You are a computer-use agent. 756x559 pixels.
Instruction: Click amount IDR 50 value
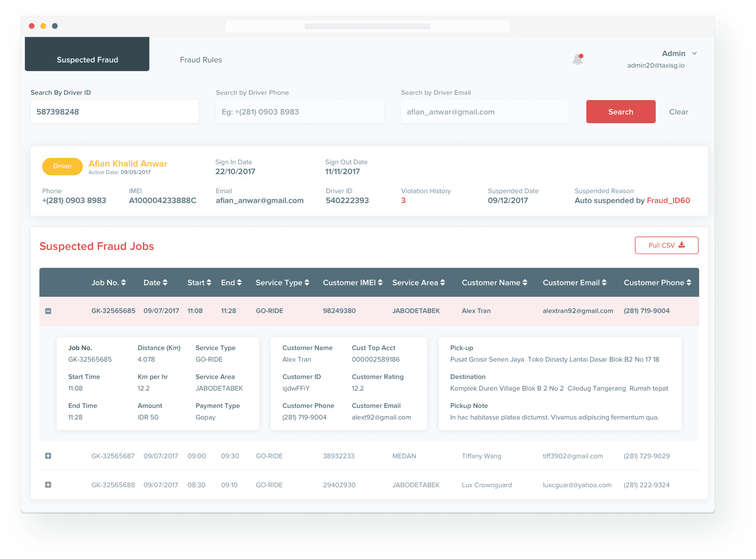click(148, 417)
